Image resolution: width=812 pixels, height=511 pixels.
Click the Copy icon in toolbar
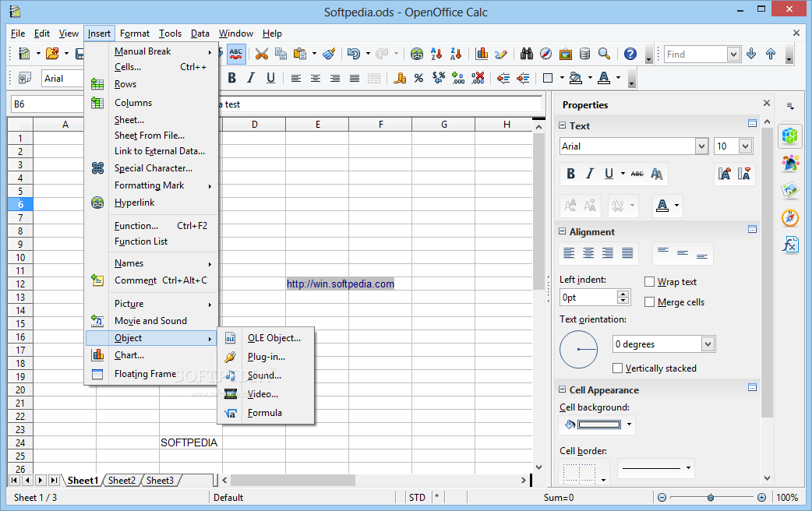point(281,54)
